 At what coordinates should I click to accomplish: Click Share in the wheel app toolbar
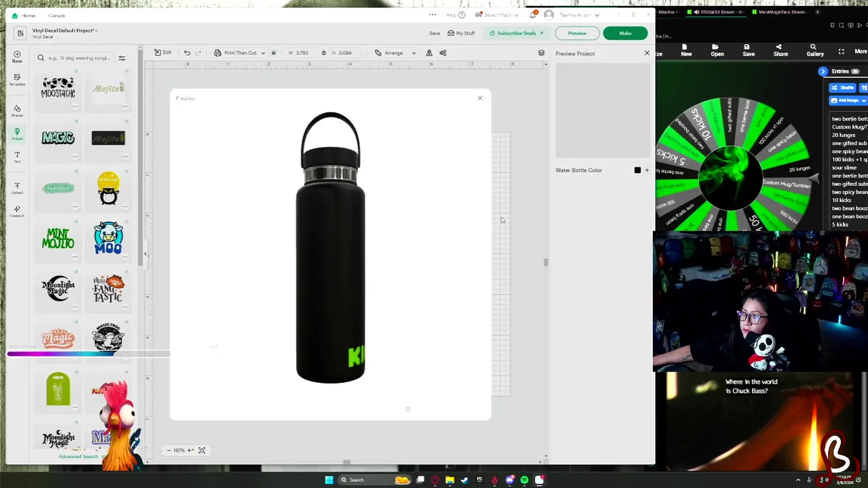[781, 50]
